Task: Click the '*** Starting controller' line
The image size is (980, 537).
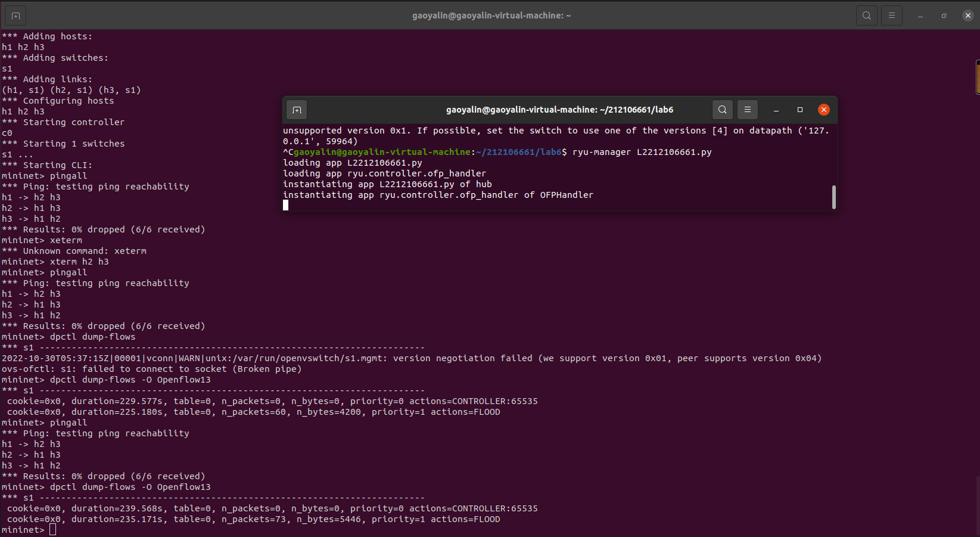Action: click(x=63, y=122)
